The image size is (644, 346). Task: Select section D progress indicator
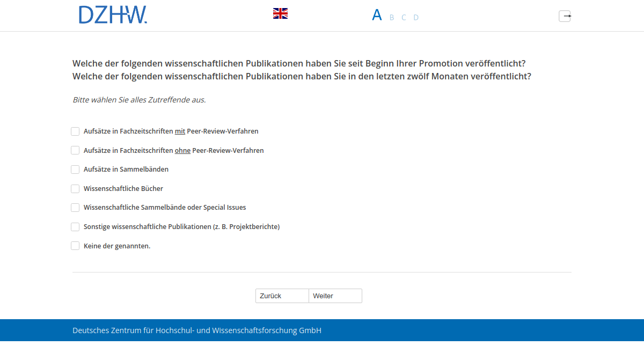[416, 17]
